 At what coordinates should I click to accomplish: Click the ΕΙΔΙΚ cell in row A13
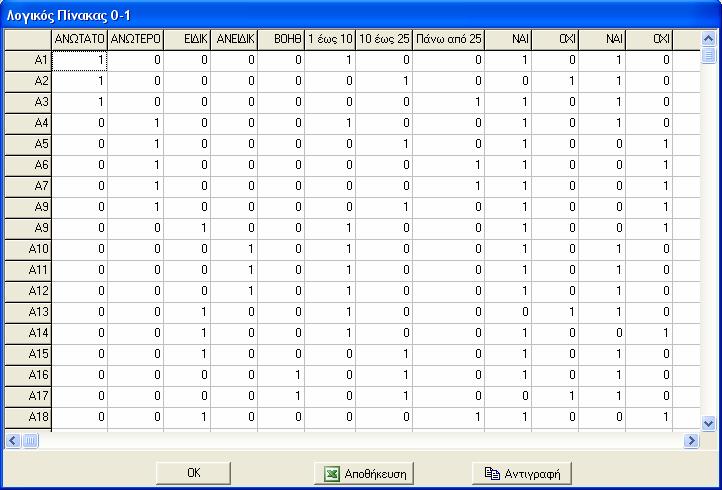pos(187,313)
